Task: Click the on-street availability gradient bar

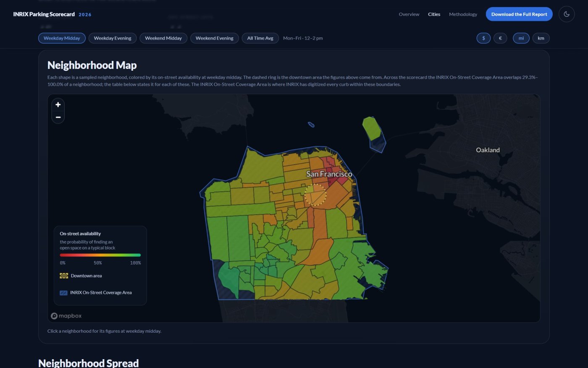Action: [100, 255]
